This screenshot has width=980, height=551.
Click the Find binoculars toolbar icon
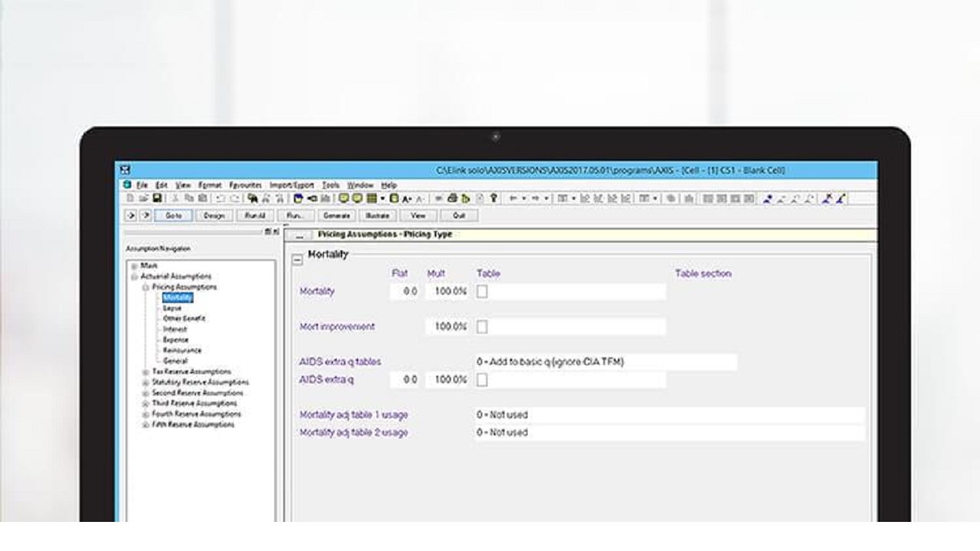(x=253, y=199)
